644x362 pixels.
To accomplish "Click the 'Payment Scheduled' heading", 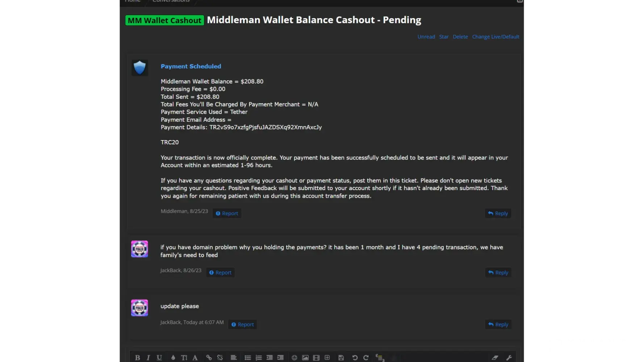I will [x=191, y=66].
